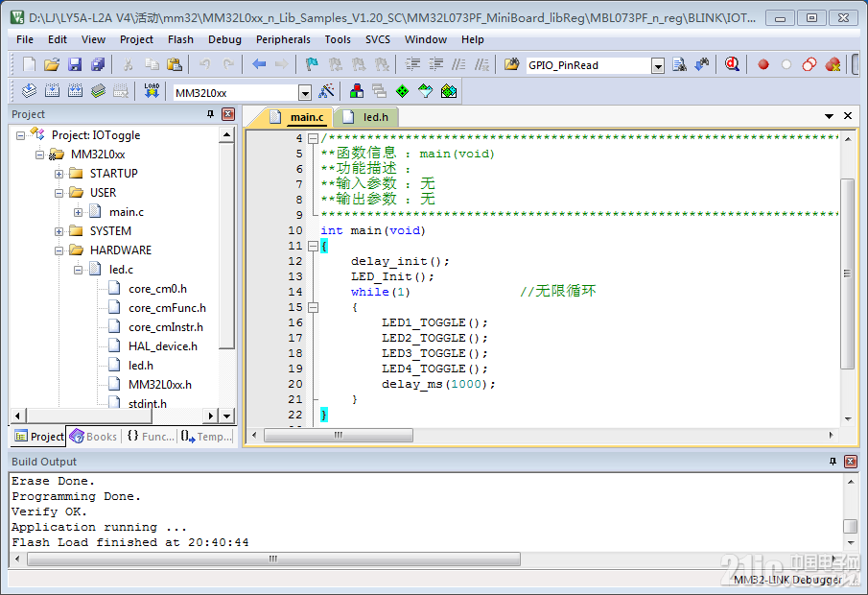Click the editor vertical scrollbar thumb
This screenshot has width=868, height=595.
pos(847,274)
